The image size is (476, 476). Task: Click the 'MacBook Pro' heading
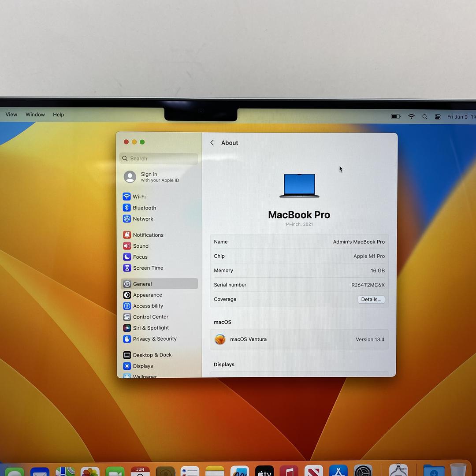coord(299,215)
